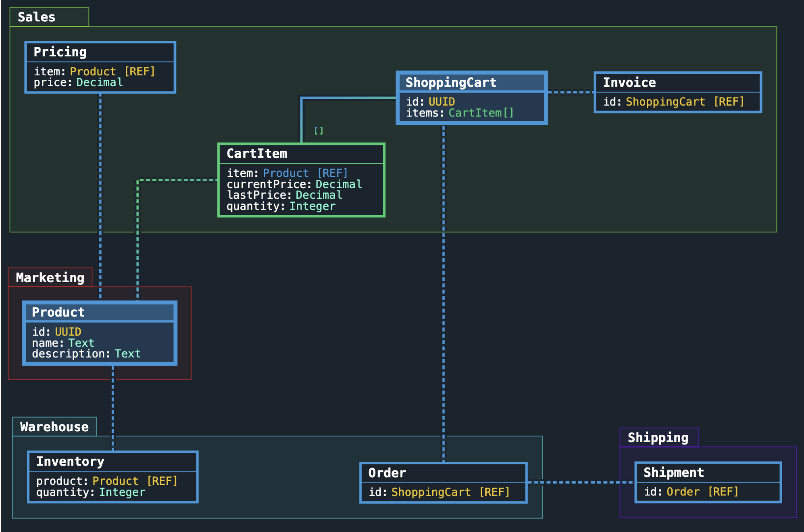Click the Shipping group label
The height and width of the screenshot is (532, 804).
(x=657, y=437)
